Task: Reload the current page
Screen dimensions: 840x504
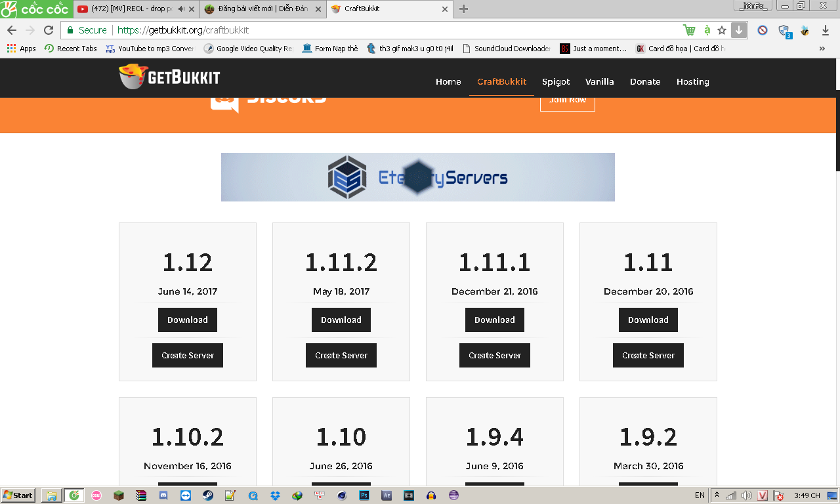Action: (49, 30)
